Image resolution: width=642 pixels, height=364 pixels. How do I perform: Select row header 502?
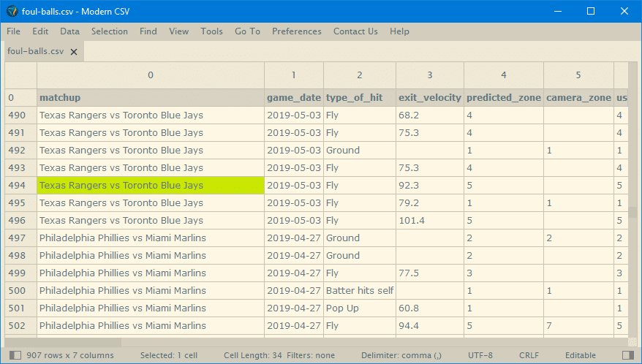click(x=21, y=325)
